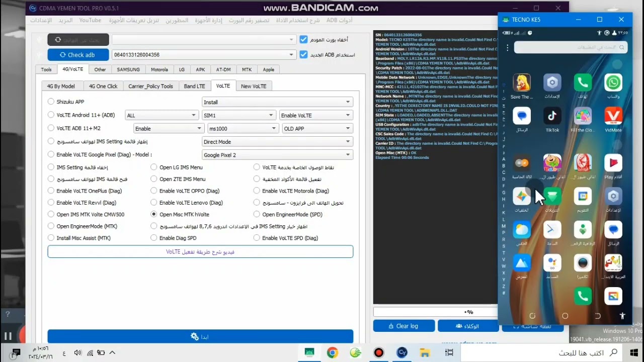Open the device serial 0640133126004356 dropdown
Screen dimensions: 644x362
[x=204, y=55]
